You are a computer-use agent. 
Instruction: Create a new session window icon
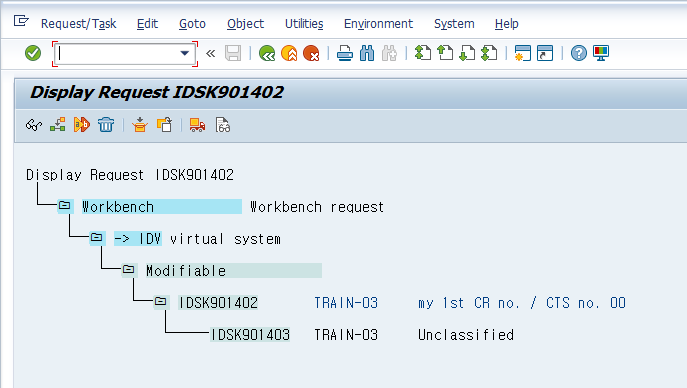[523, 53]
